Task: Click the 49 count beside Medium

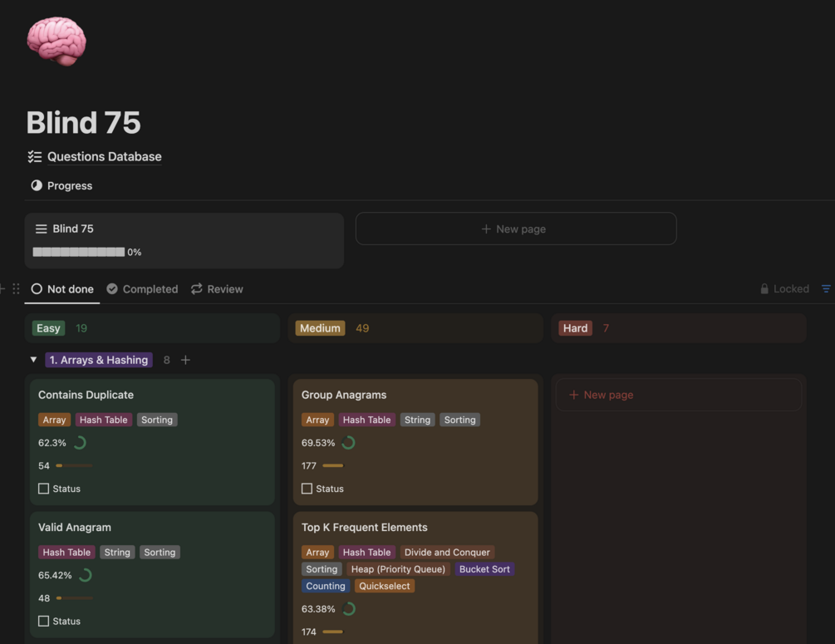Action: (x=362, y=328)
